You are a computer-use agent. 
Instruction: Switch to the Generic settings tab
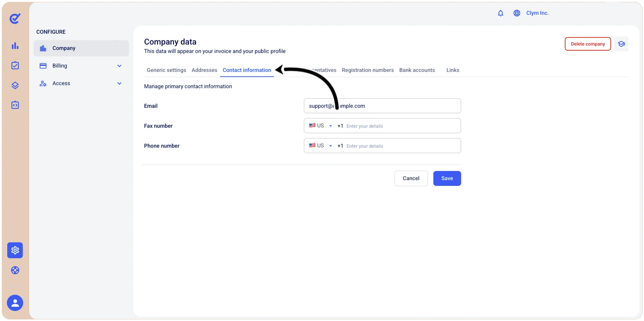pos(166,70)
